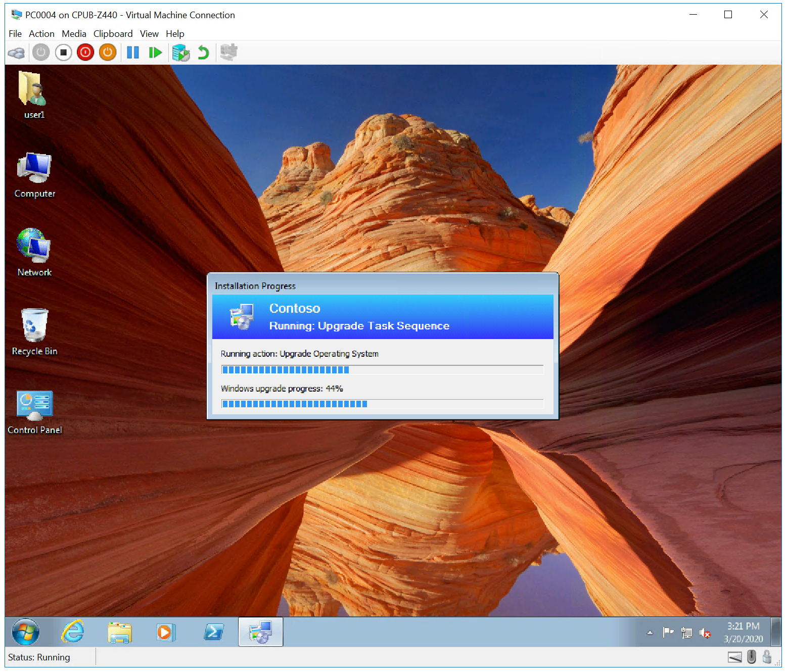Open the Start menu
Image resolution: width=786 pixels, height=672 pixels.
pos(24,632)
